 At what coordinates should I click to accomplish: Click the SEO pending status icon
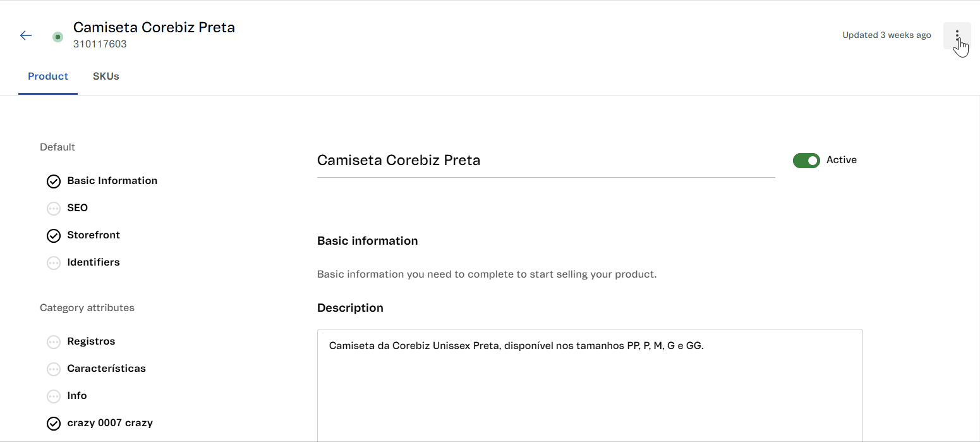(x=54, y=209)
